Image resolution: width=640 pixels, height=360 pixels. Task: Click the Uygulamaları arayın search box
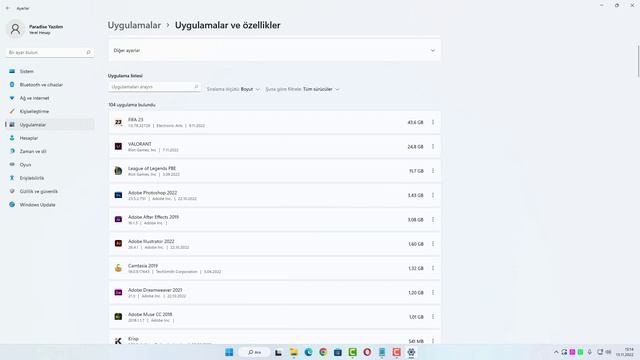point(154,87)
